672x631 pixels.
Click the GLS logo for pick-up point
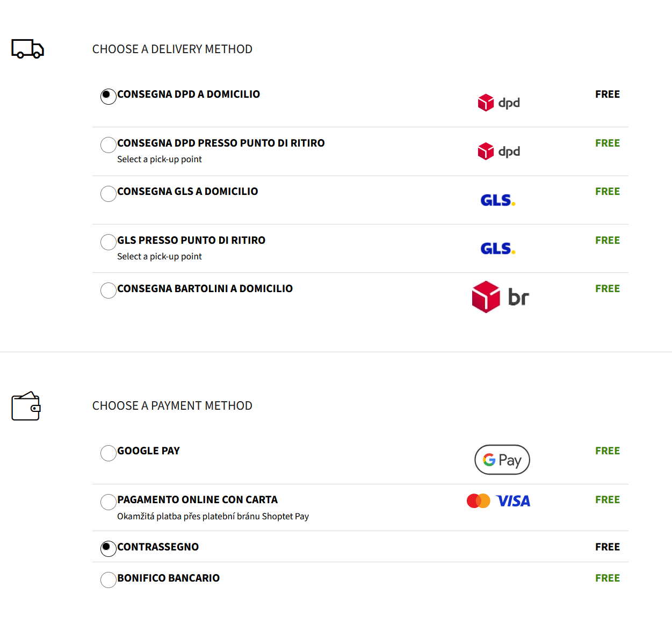(x=497, y=249)
